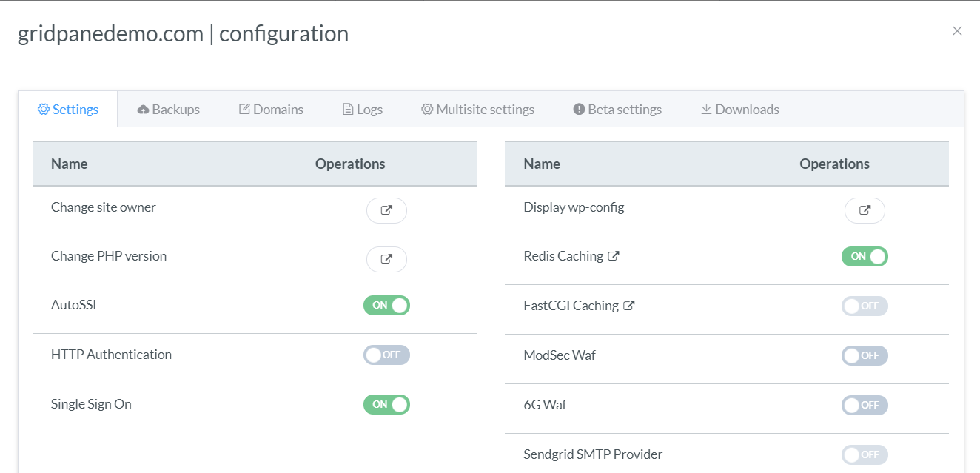This screenshot has width=980, height=473.
Task: Open the Display wp-config popup icon
Action: point(865,210)
